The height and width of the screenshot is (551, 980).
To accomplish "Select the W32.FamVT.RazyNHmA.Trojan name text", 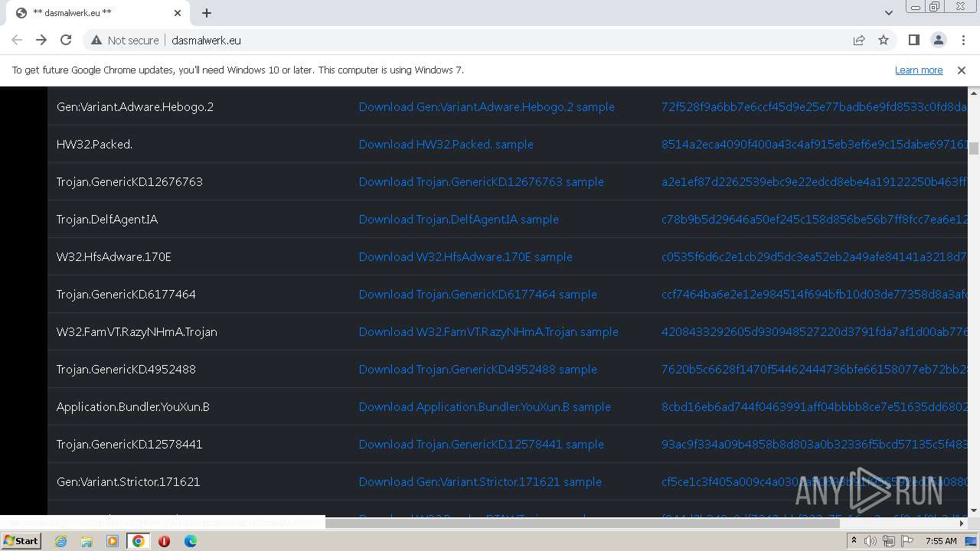I will (137, 332).
